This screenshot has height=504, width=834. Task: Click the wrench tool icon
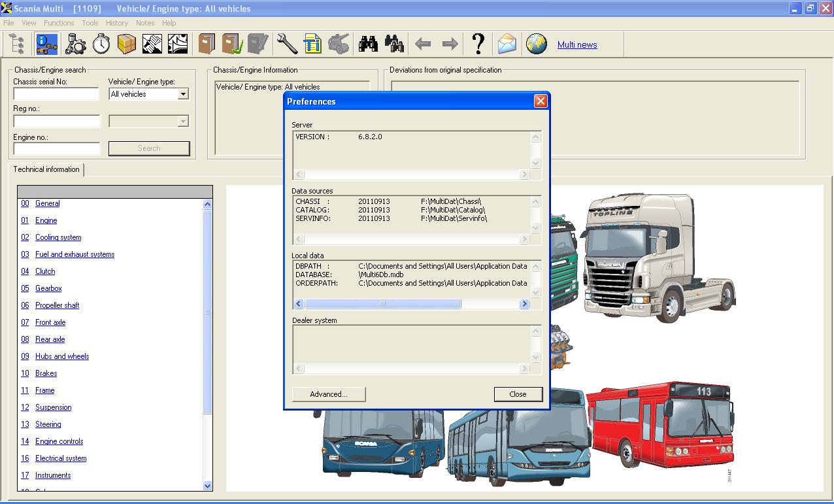point(287,44)
